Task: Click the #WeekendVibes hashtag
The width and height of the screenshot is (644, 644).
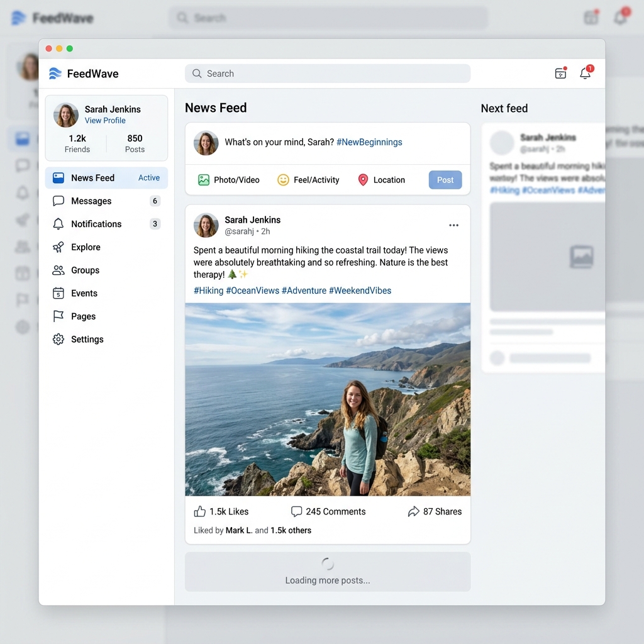Action: (360, 291)
